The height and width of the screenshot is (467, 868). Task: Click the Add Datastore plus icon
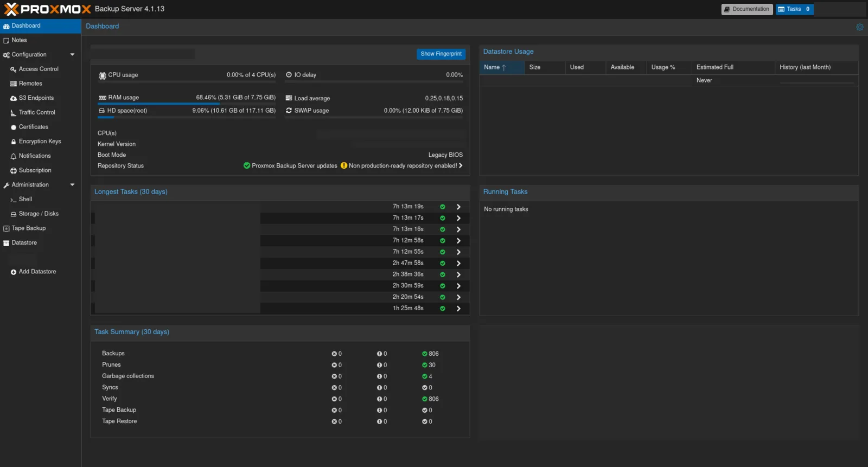14,272
